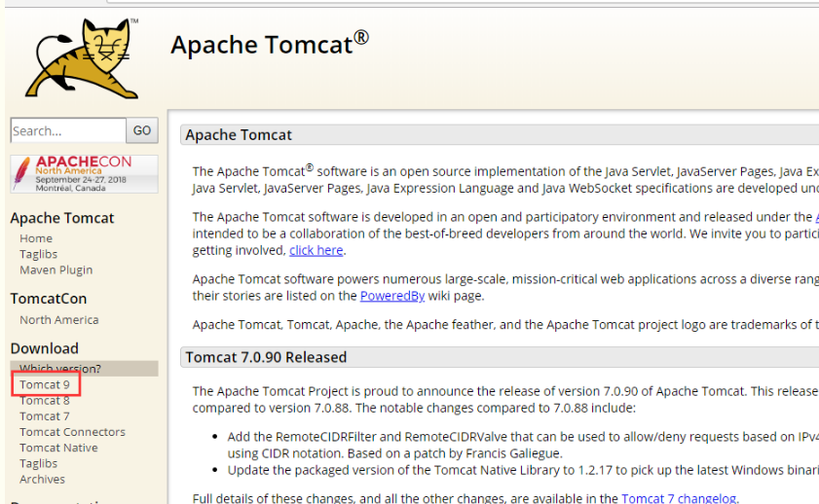Select Tomcat 8 download link
Image resolution: width=819 pixels, height=504 pixels.
click(45, 400)
